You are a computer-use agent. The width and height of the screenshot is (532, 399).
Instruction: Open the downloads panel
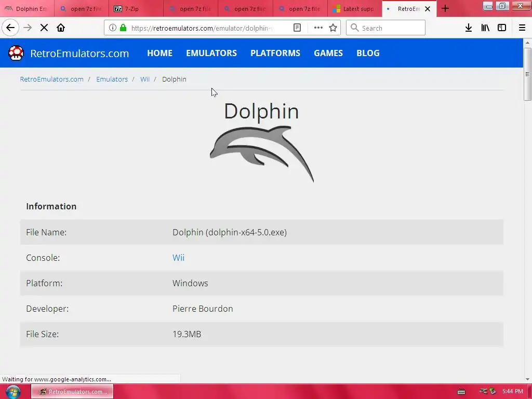point(469,28)
